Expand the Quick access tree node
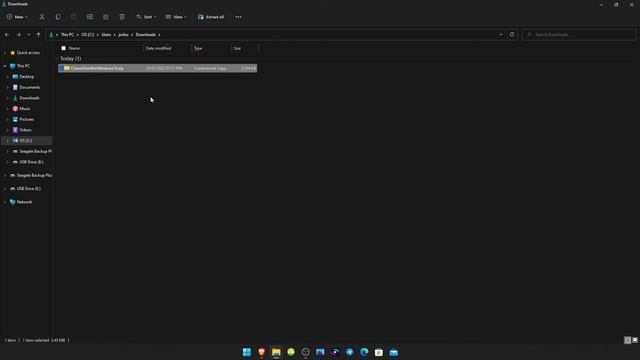 coord(5,53)
